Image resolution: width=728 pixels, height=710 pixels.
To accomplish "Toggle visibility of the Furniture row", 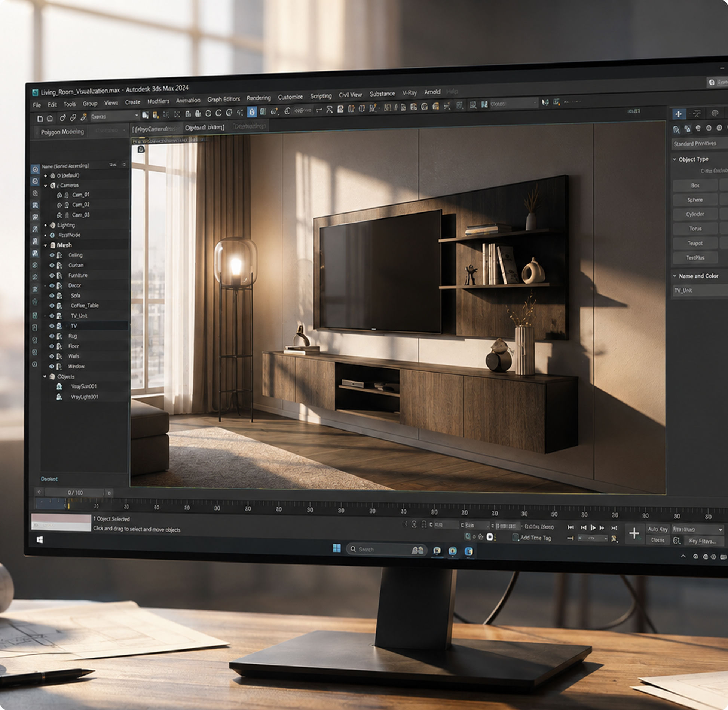I will pyautogui.click(x=52, y=275).
